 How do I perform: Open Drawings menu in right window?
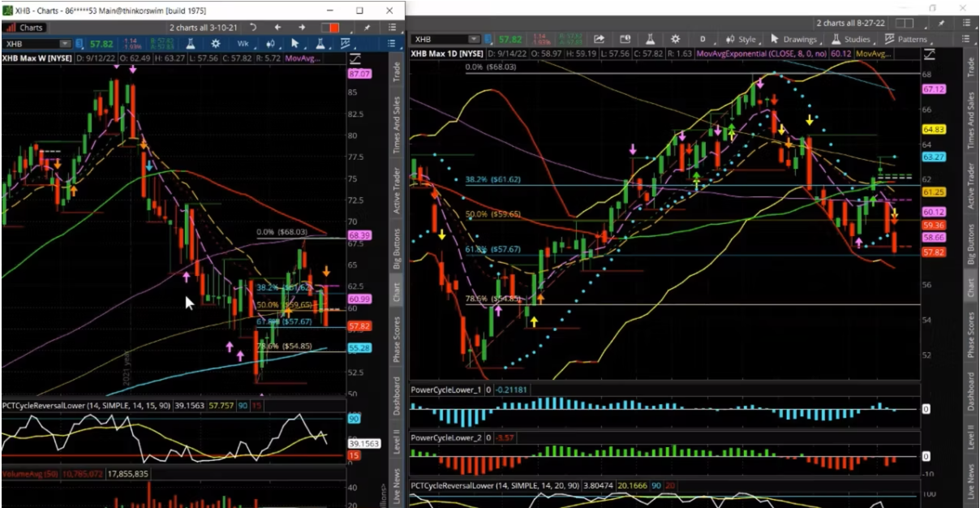[x=794, y=39]
